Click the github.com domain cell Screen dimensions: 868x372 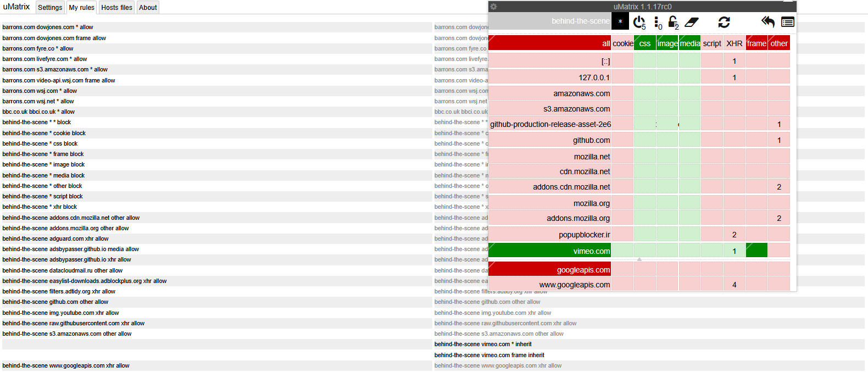coord(550,140)
